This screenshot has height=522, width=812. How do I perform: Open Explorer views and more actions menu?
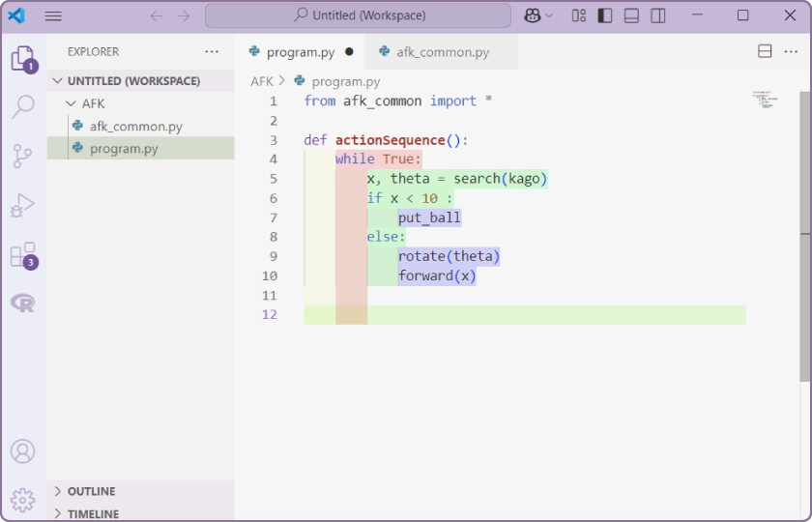coord(212,51)
